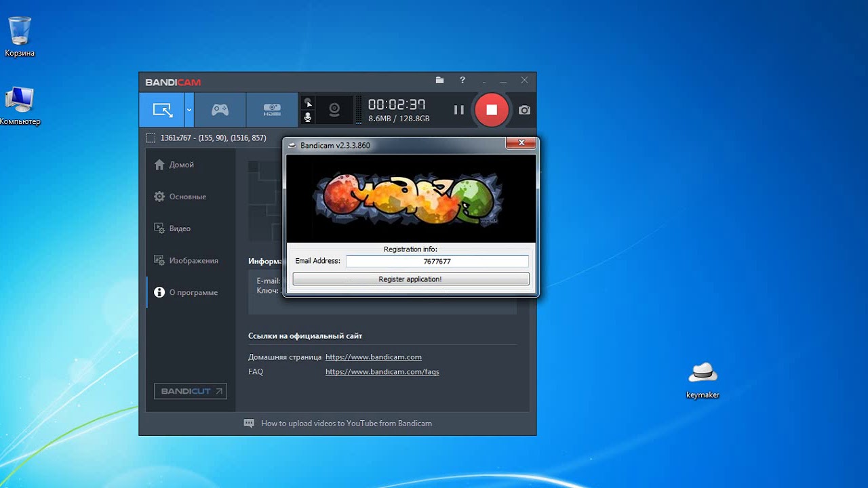This screenshot has width=868, height=488.
Task: Click the image icon beside Изображения
Action: coord(159,260)
